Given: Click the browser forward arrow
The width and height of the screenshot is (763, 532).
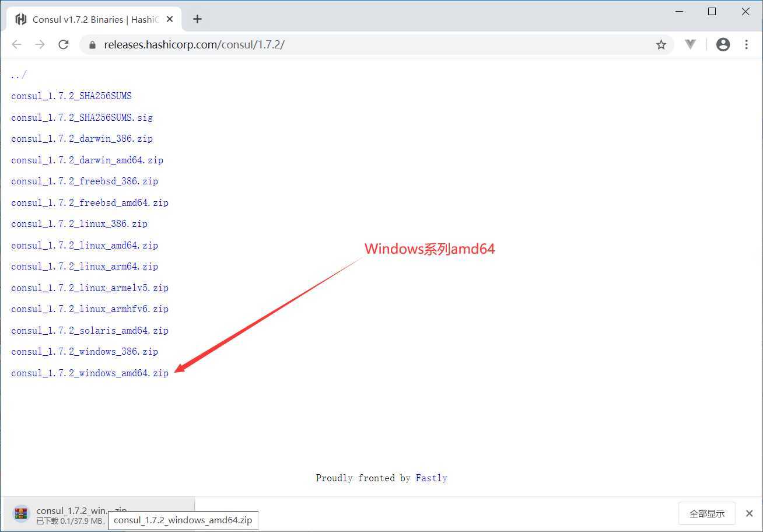Looking at the screenshot, I should point(40,44).
